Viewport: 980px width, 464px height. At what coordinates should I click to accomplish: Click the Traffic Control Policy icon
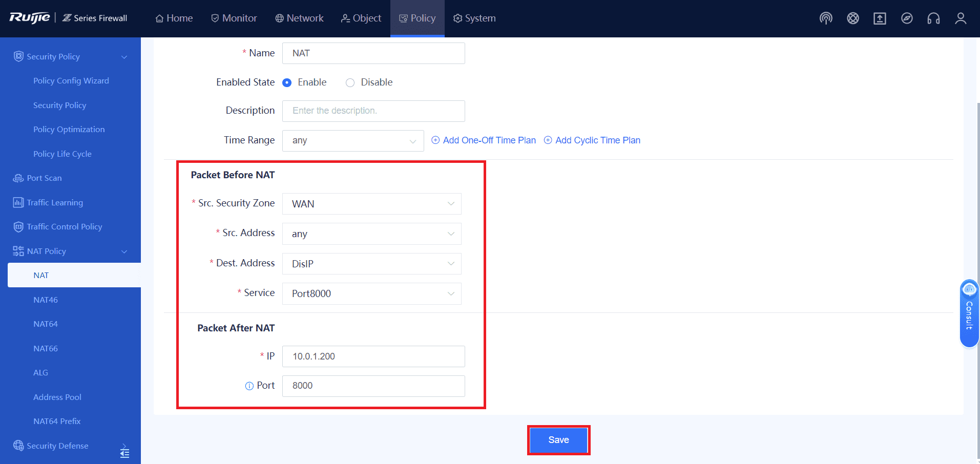tap(18, 226)
